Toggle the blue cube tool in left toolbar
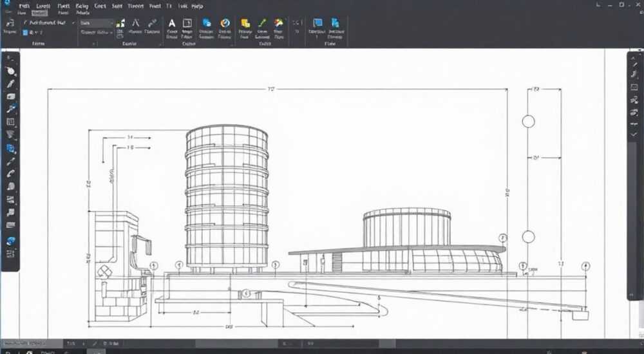The height and width of the screenshot is (354, 644). [10, 148]
